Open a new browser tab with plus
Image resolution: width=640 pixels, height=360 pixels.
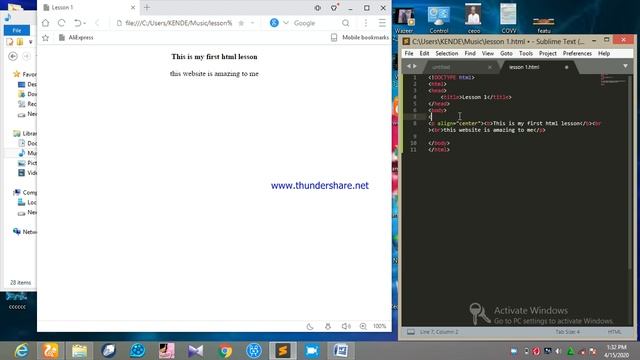147,7
